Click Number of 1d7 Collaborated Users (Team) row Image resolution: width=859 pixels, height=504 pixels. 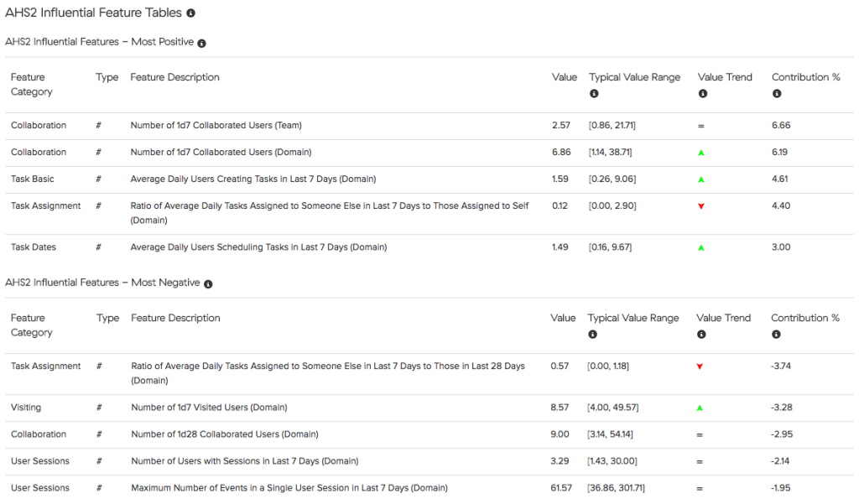coord(429,126)
